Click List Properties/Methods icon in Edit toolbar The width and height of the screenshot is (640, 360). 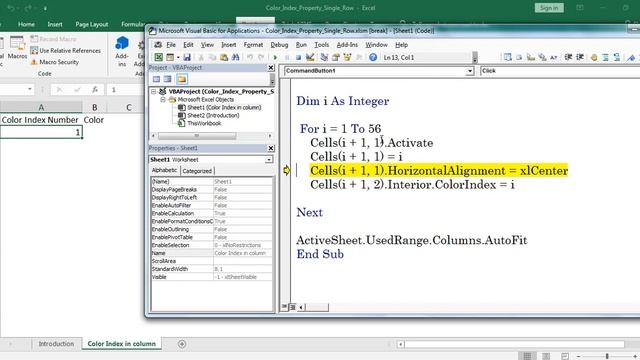[508, 58]
